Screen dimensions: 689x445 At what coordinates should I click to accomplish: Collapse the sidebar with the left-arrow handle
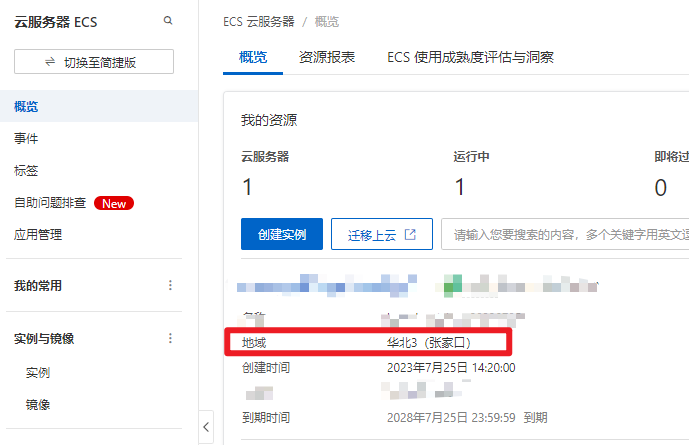tap(206, 427)
